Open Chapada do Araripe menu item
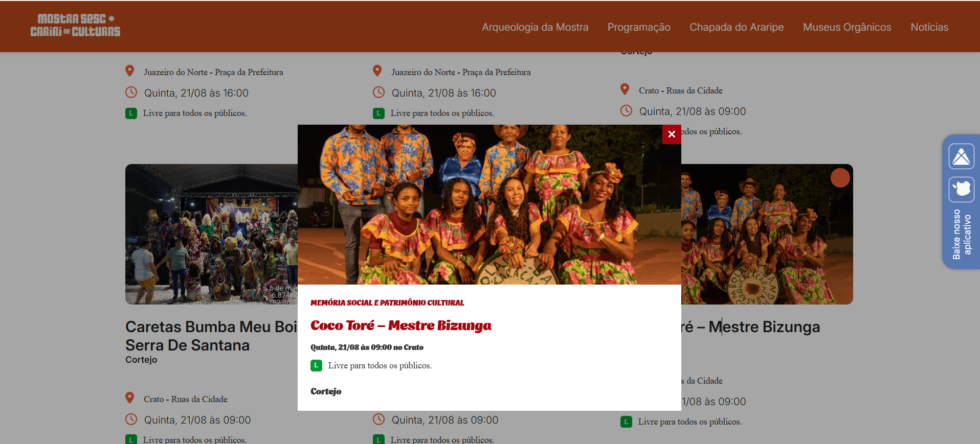Screen dimensions: 980x444 pyautogui.click(x=737, y=27)
